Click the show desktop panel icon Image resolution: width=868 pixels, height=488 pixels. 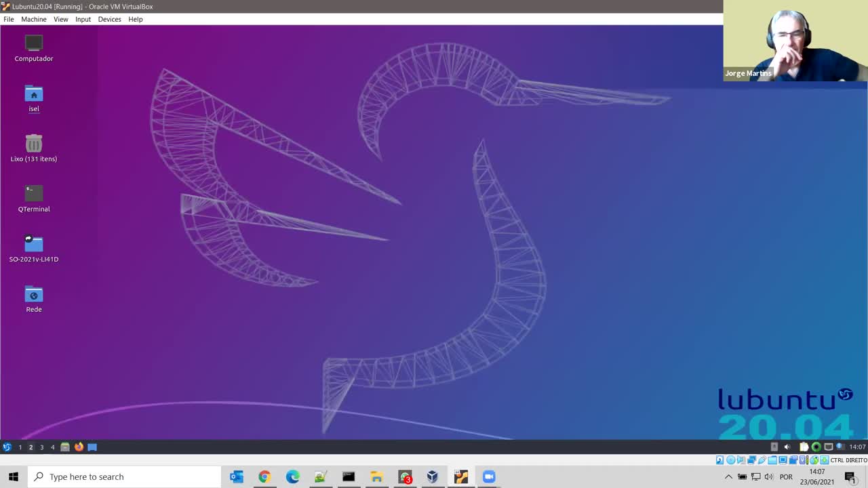click(92, 447)
